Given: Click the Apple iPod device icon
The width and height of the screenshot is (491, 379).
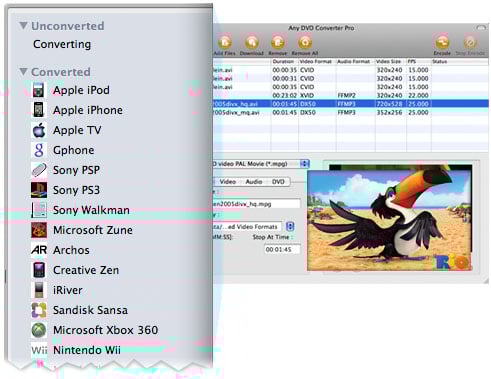Looking at the screenshot, I should pos(39,90).
